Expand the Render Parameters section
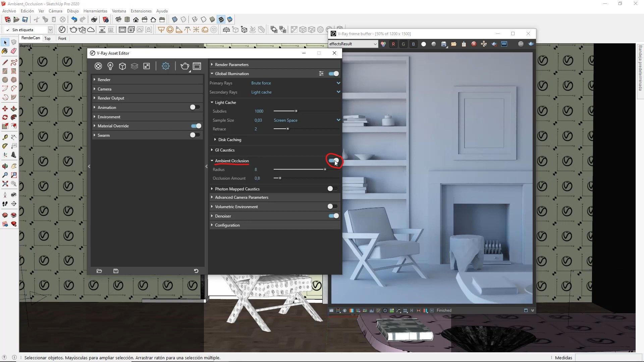 [x=231, y=64]
